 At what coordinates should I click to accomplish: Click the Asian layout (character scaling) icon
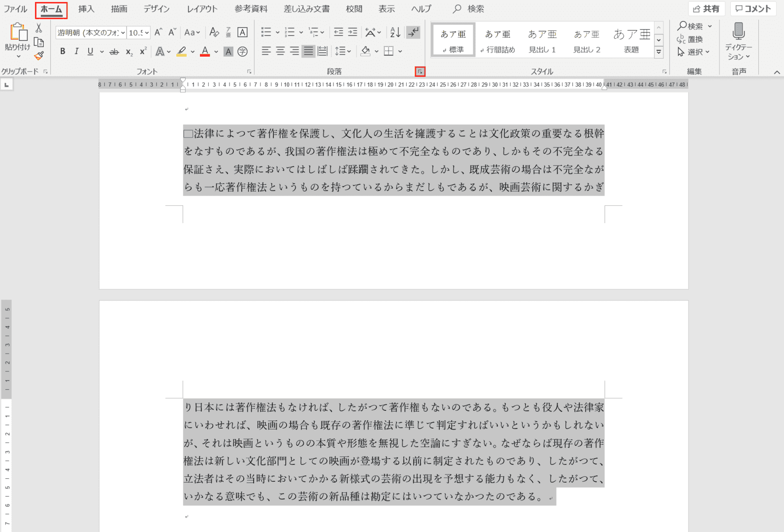pos(370,33)
